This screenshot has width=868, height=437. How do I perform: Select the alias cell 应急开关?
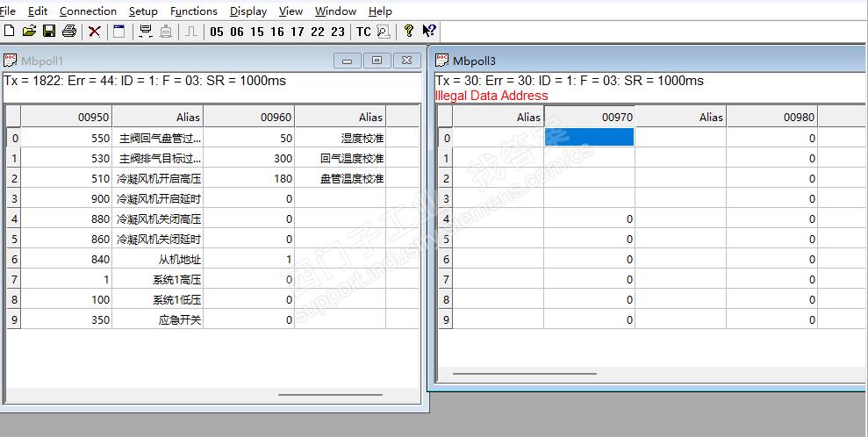tap(158, 319)
